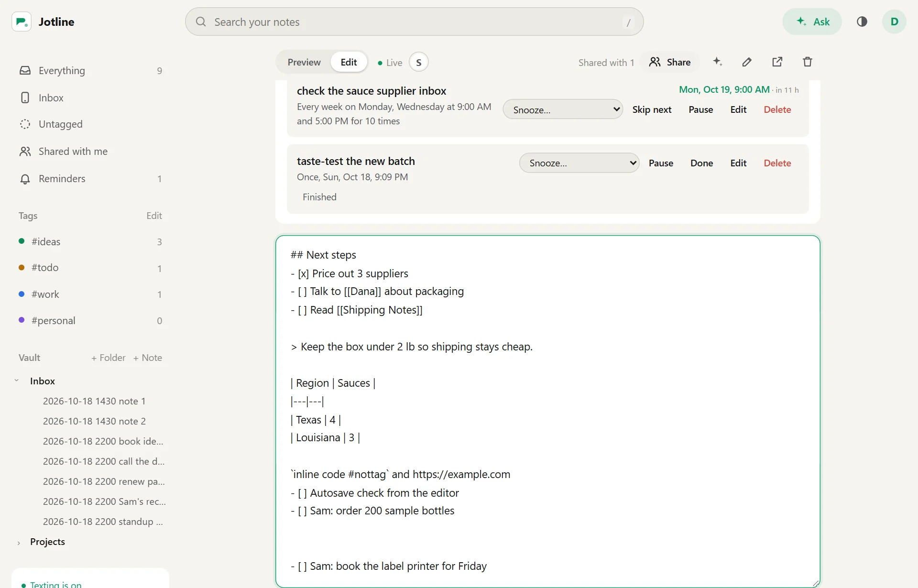Click the Everything tray icon

pos(25,71)
